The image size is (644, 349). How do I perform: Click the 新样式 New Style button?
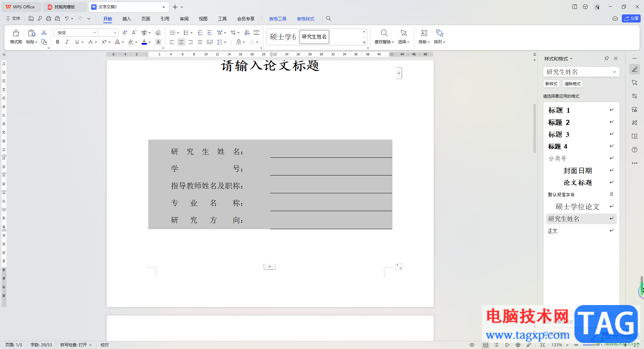click(x=551, y=84)
